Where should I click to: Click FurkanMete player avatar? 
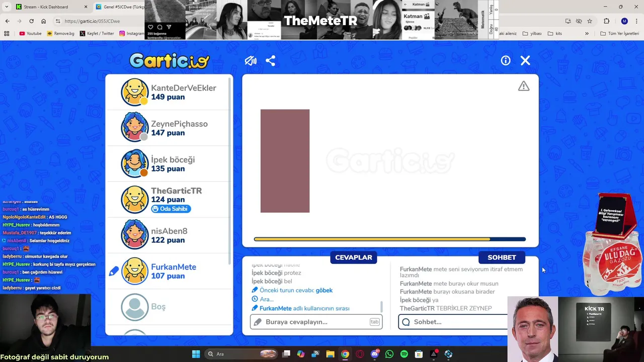pyautogui.click(x=135, y=270)
